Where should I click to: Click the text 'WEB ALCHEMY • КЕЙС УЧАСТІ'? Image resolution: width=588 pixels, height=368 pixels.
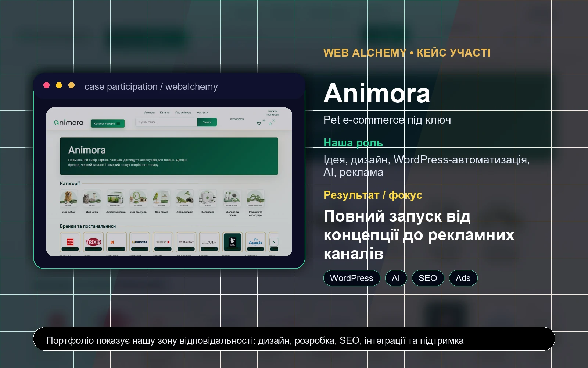[x=407, y=53]
